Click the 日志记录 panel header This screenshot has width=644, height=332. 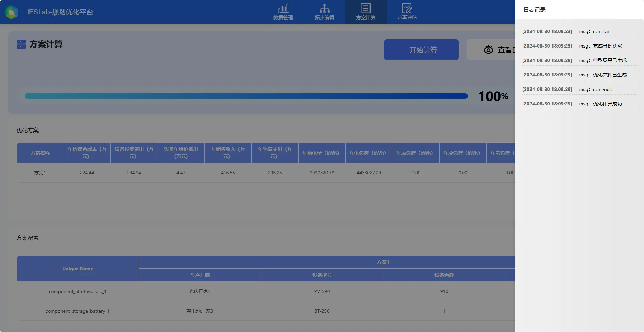[x=535, y=10]
